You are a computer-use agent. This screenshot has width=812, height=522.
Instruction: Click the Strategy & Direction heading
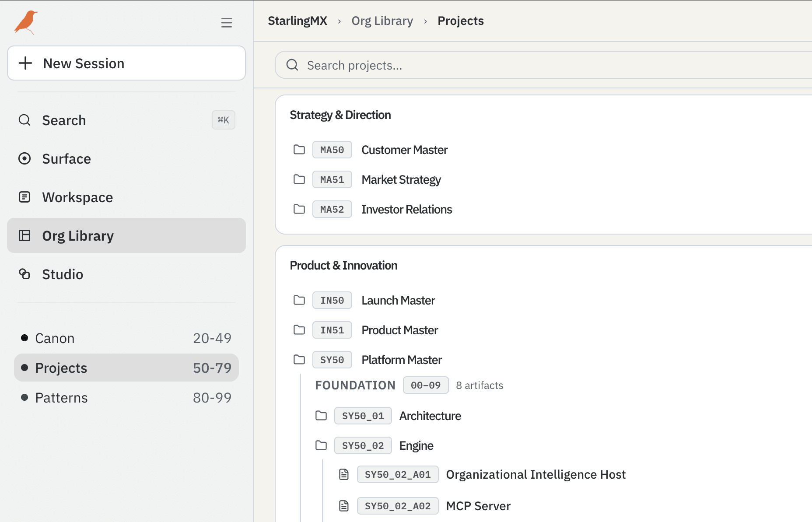pos(340,115)
